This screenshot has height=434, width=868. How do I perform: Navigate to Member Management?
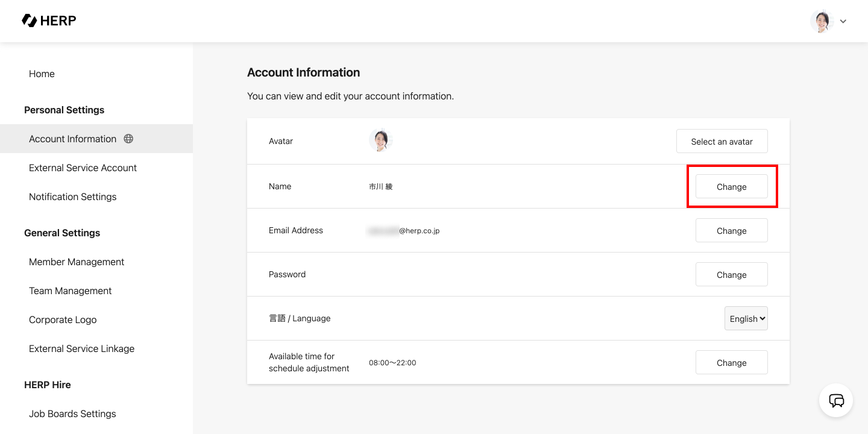coord(77,262)
